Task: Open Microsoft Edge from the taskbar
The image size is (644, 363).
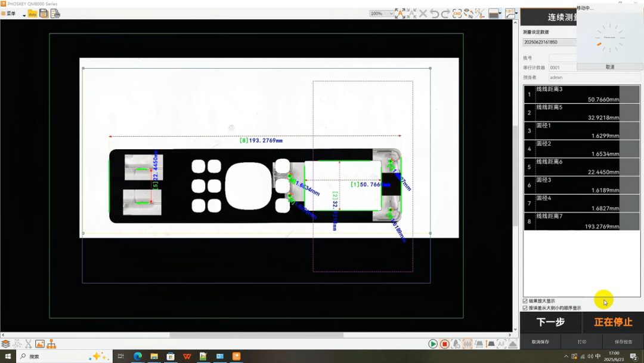Action: pos(138,356)
